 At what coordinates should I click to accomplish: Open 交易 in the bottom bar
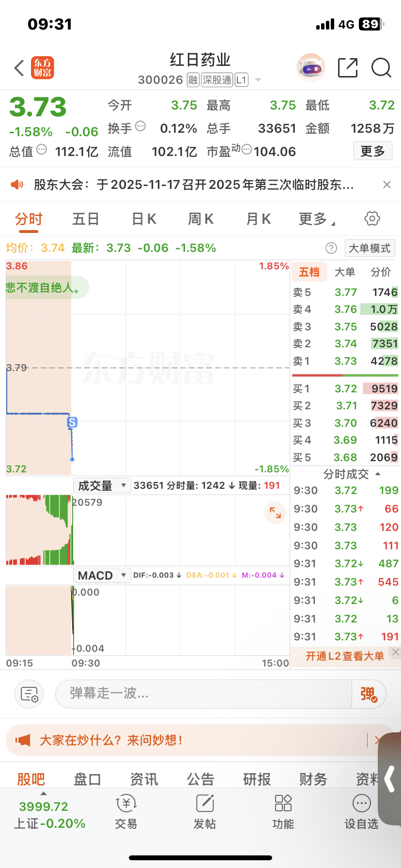click(126, 812)
